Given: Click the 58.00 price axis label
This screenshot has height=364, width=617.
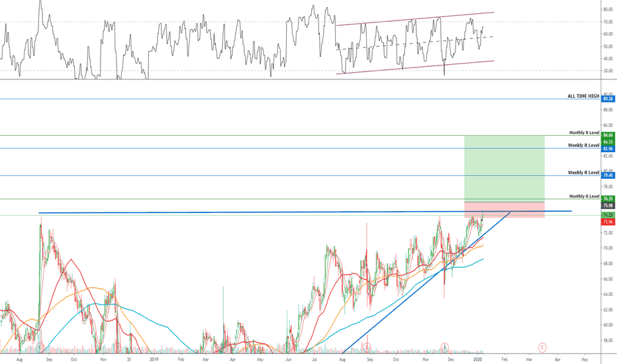Looking at the screenshot, I should click(608, 341).
